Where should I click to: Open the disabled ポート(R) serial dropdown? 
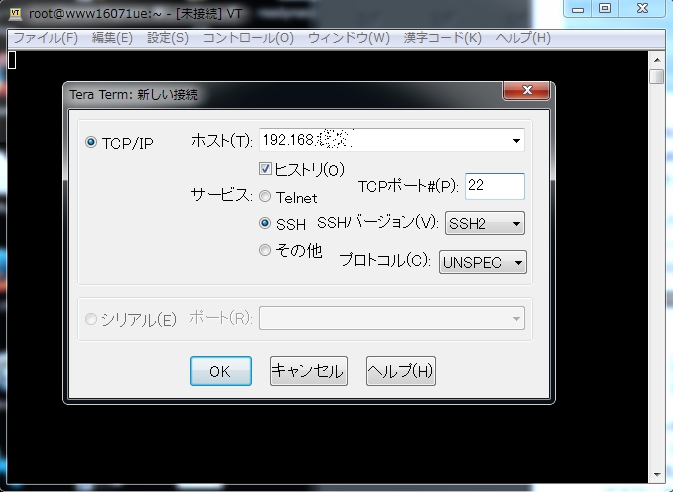(x=391, y=318)
